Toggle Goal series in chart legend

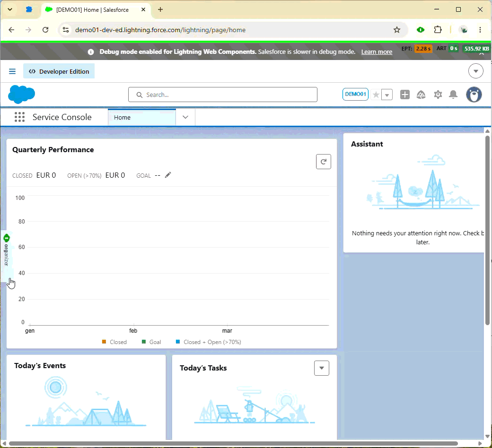pyautogui.click(x=151, y=342)
